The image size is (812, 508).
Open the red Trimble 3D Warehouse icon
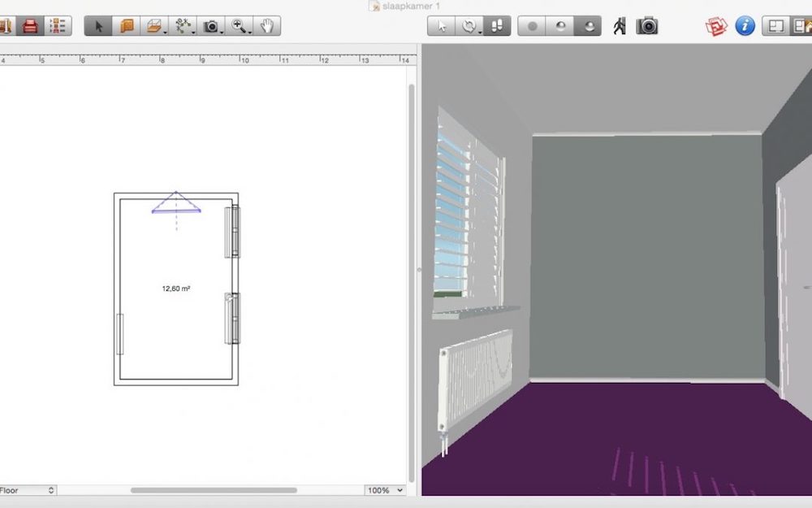click(x=716, y=26)
